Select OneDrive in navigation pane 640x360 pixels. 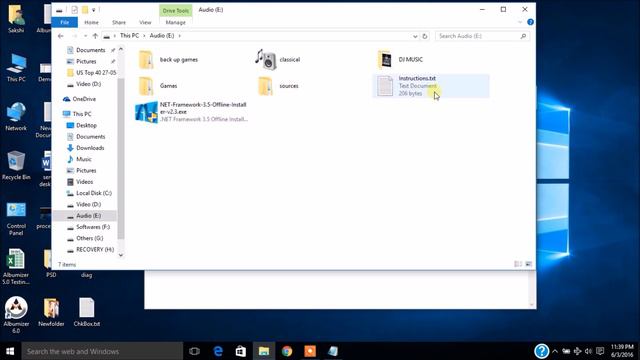pyautogui.click(x=79, y=99)
